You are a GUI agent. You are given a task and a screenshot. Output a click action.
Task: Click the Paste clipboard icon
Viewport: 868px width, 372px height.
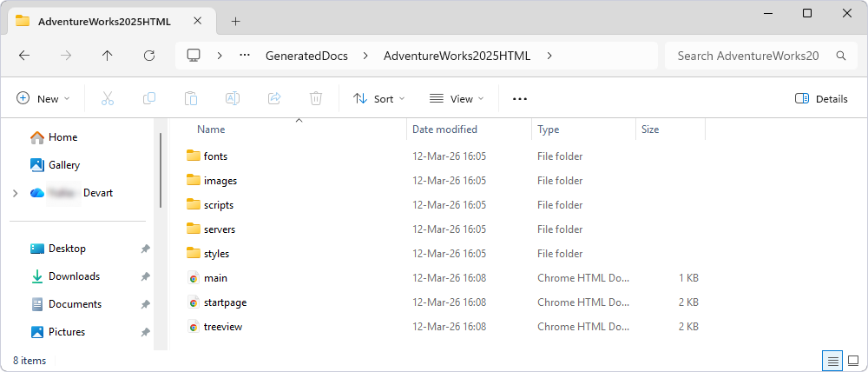click(191, 99)
